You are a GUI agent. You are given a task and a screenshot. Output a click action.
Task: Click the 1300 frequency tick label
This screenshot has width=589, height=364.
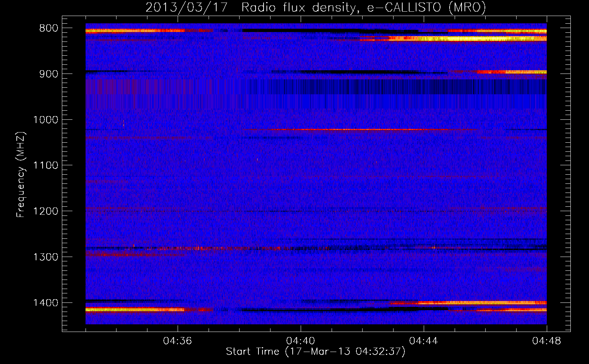46,257
